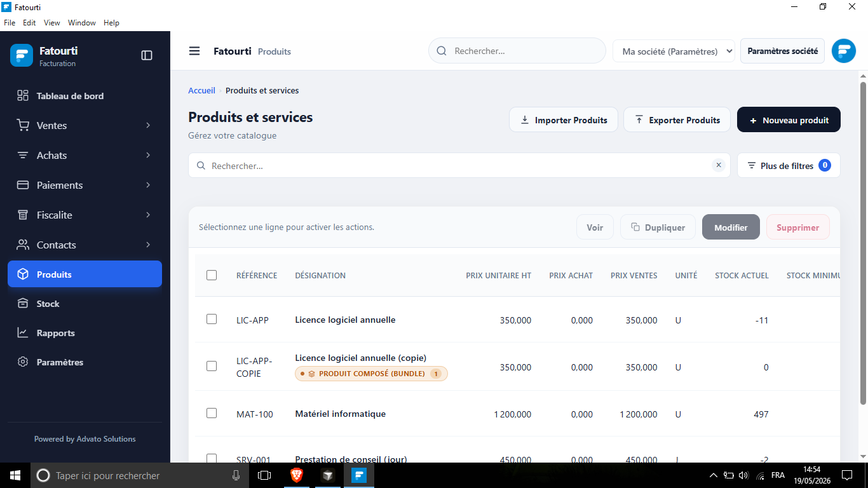The image size is (868, 488).
Task: Click the stock value 497
Action: [761, 414]
